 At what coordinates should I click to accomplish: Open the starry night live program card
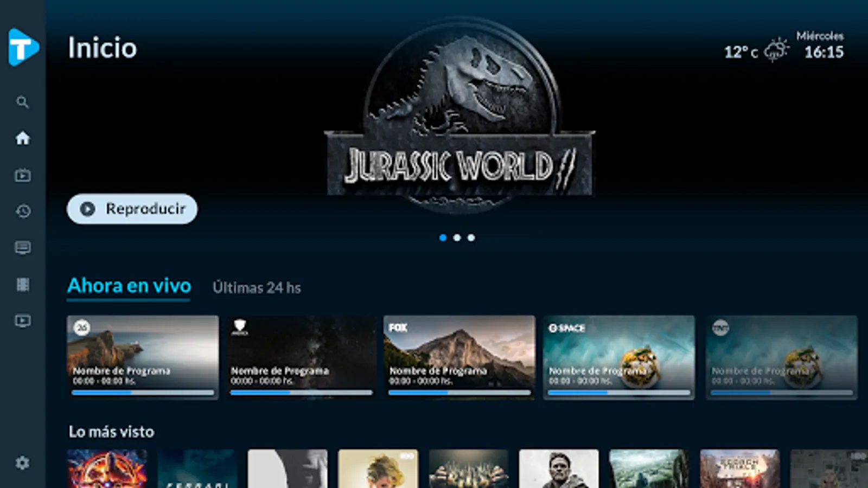(x=301, y=358)
